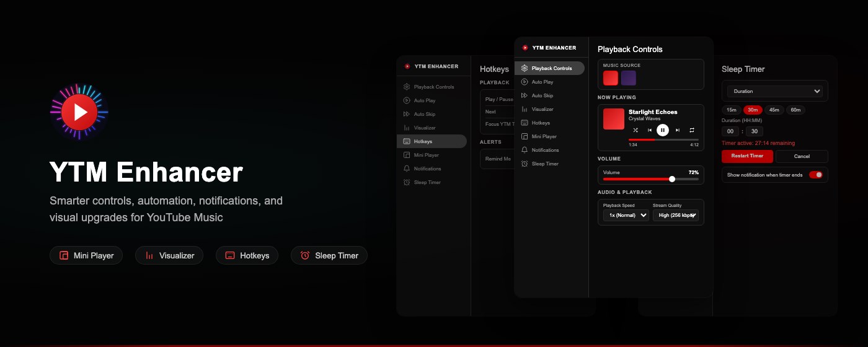
Task: Click the hours field showing 00
Action: coord(730,131)
